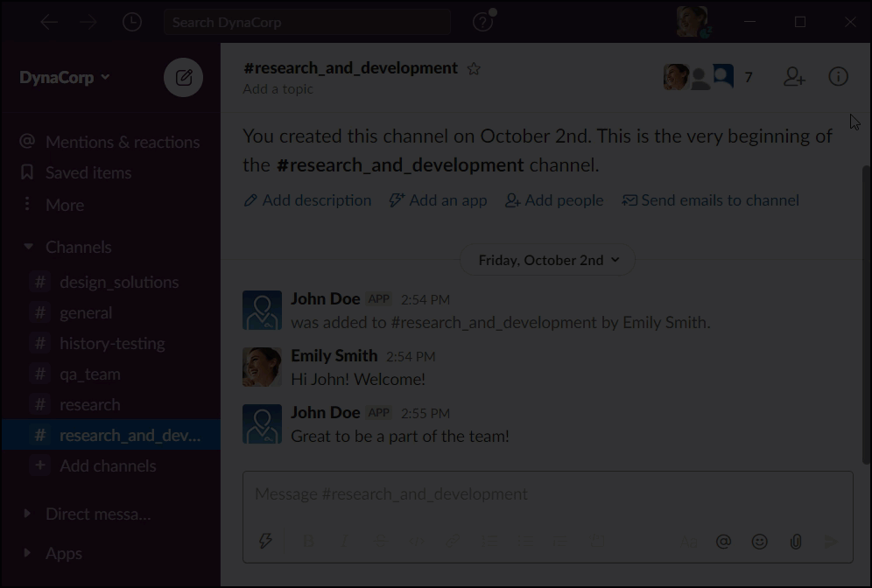The width and height of the screenshot is (872, 588).
Task: Open Mentions & reactions
Action: pos(110,142)
